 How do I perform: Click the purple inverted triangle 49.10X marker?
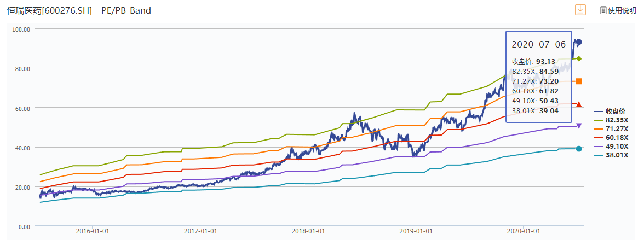(579, 126)
